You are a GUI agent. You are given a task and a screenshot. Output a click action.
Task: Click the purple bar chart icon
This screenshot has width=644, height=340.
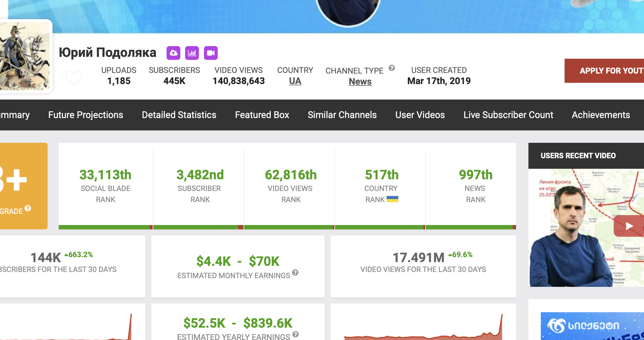point(192,53)
